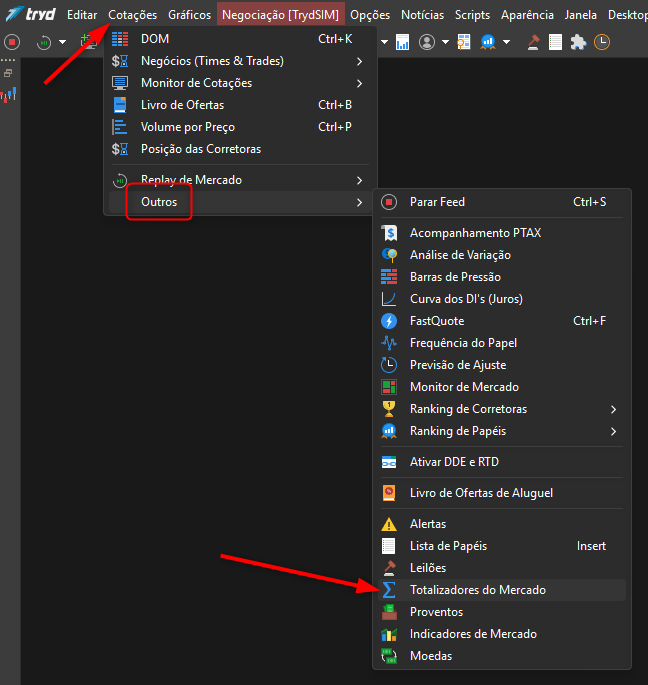This screenshot has width=648, height=685.
Task: Click the restore windows sidebar icon
Action: coord(8,73)
